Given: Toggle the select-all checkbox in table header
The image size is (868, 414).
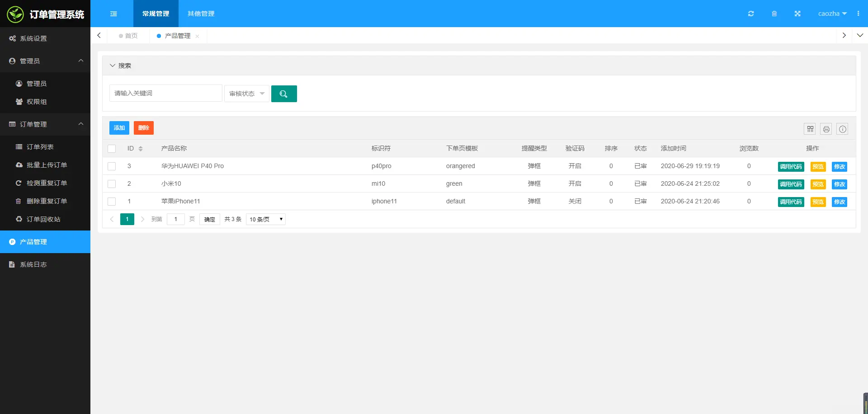Looking at the screenshot, I should (x=112, y=149).
